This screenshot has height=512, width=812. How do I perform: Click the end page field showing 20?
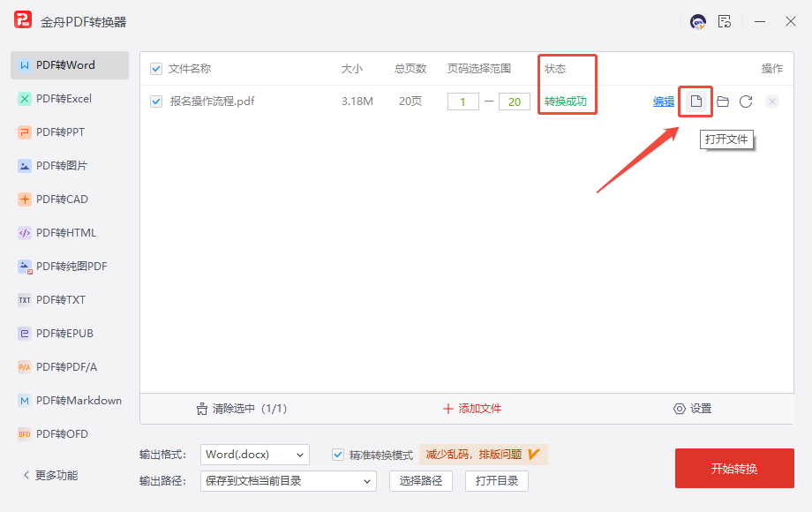tap(515, 102)
